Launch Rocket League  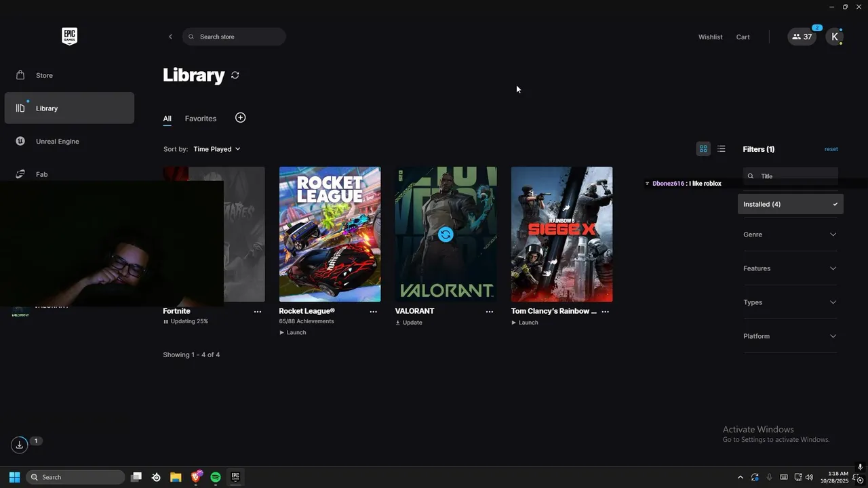pos(292,333)
